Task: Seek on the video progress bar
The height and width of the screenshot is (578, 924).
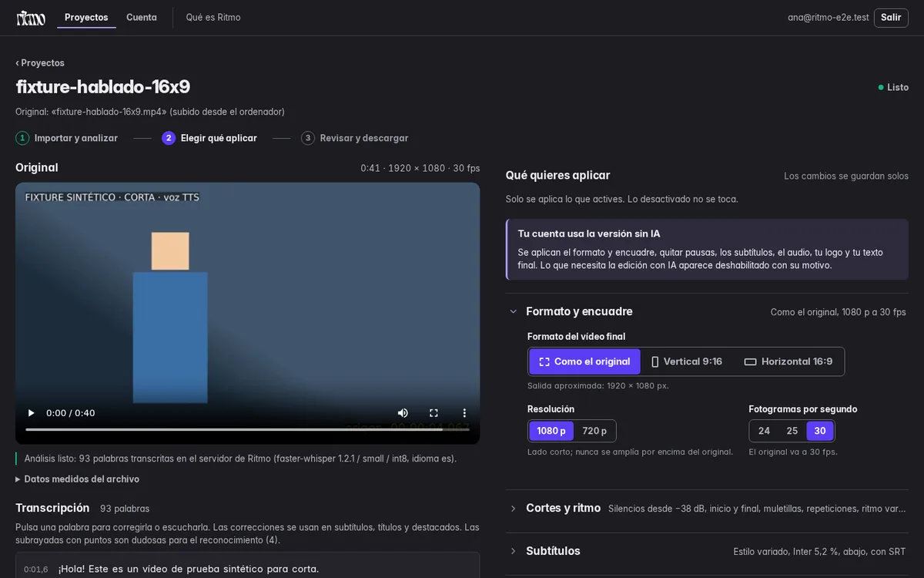Action: [x=247, y=429]
